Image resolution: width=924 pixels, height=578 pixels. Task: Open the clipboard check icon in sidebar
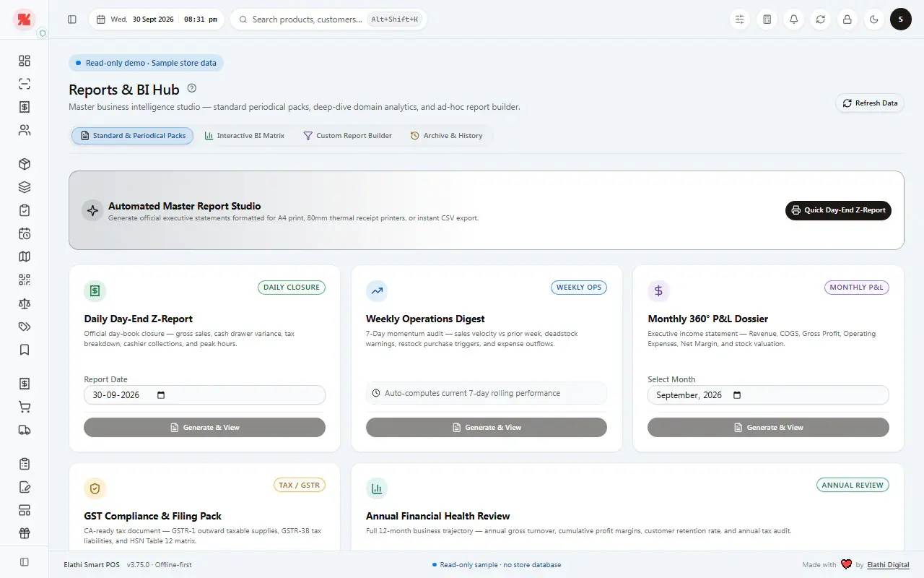click(25, 210)
